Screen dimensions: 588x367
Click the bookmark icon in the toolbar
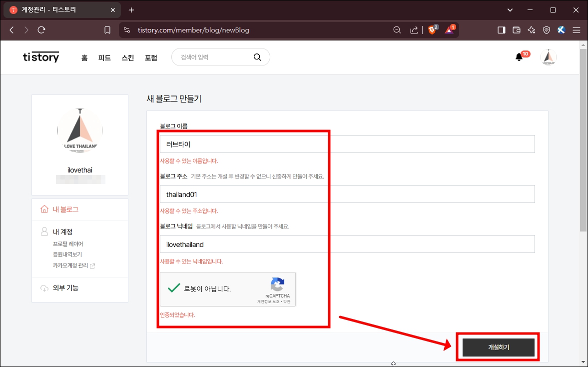tap(107, 30)
